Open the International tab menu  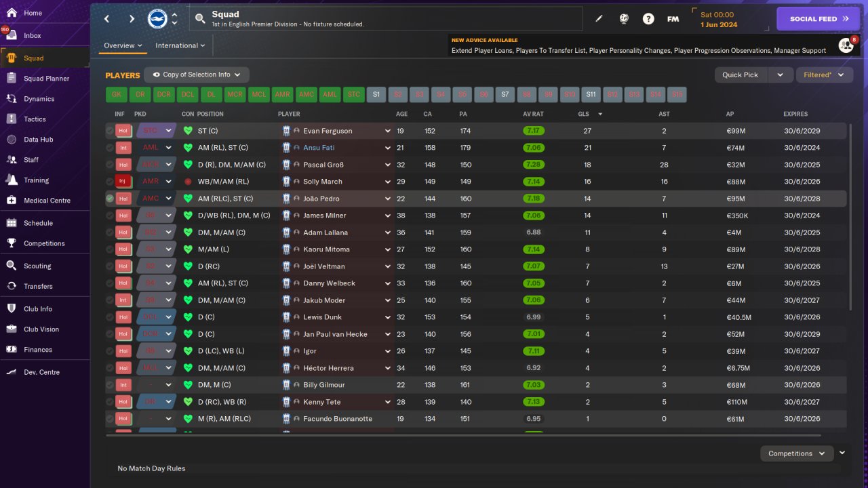pyautogui.click(x=180, y=45)
